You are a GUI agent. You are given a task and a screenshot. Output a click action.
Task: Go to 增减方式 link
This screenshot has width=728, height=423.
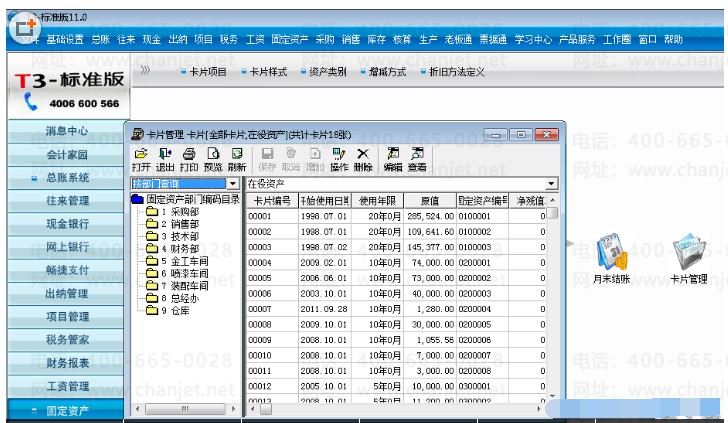[x=387, y=72]
